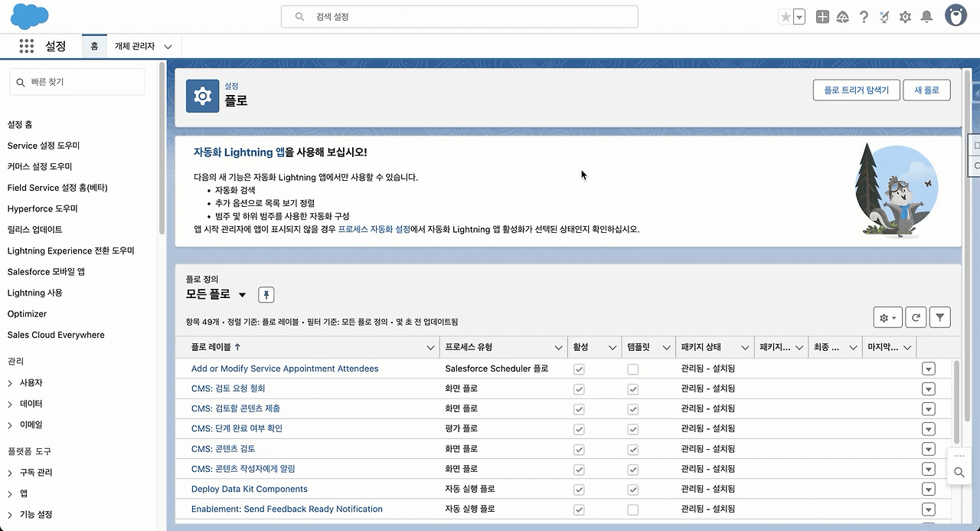The width and height of the screenshot is (980, 531).
Task: Click the setup flow gear tile icon
Action: [203, 96]
